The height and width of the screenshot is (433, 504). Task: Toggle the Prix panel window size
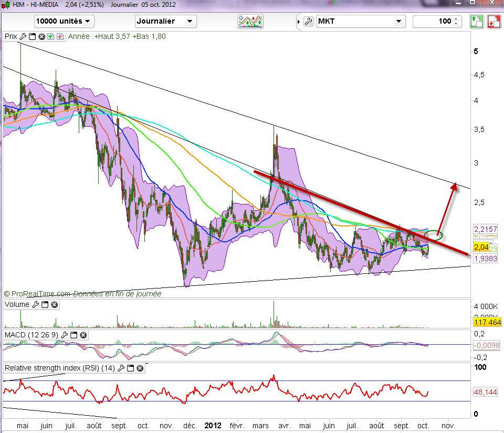pos(32,37)
